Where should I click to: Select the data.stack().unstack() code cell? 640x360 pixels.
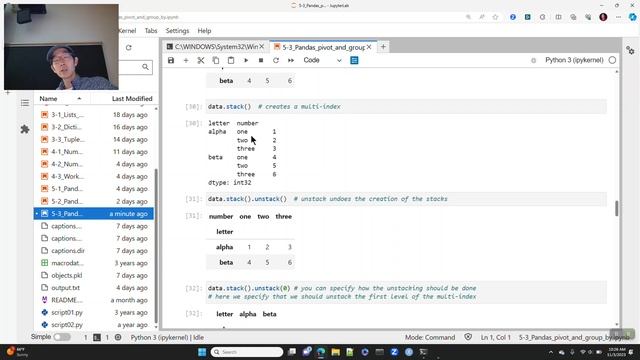[406, 199]
